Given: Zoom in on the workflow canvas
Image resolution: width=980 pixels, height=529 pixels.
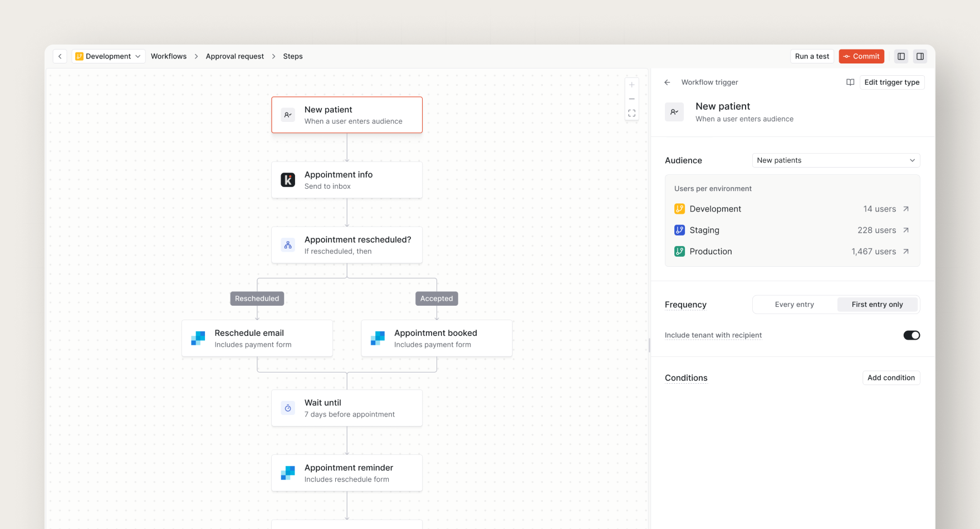Looking at the screenshot, I should 631,85.
